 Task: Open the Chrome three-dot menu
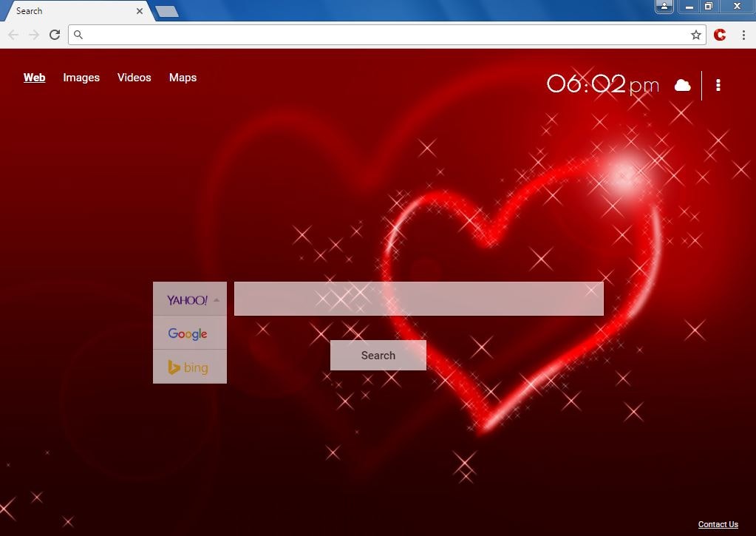click(743, 35)
